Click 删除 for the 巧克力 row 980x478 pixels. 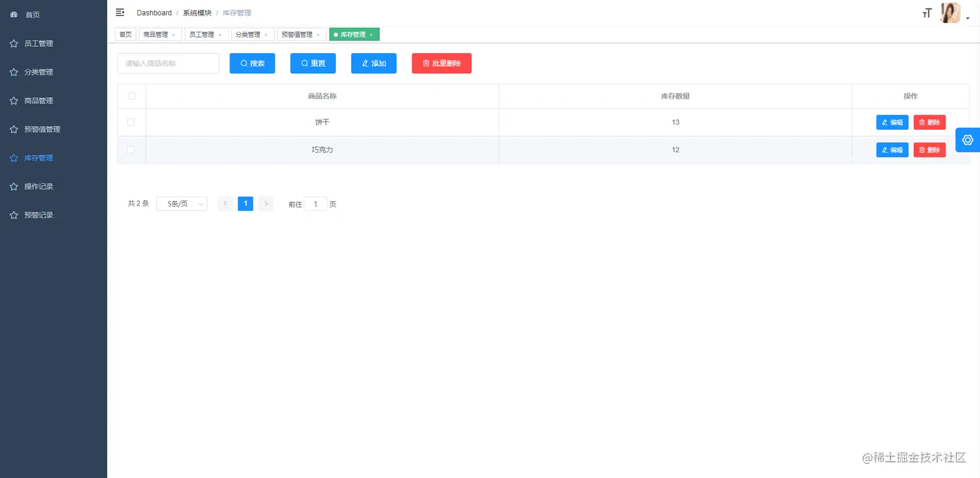pos(929,150)
